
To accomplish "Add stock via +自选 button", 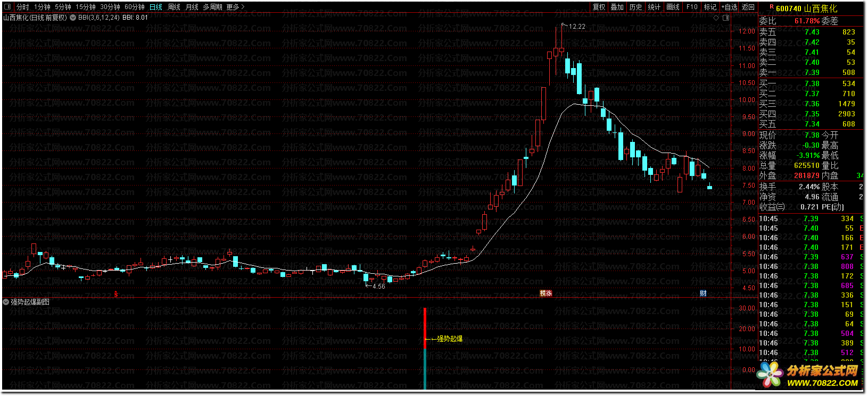I will [x=729, y=7].
